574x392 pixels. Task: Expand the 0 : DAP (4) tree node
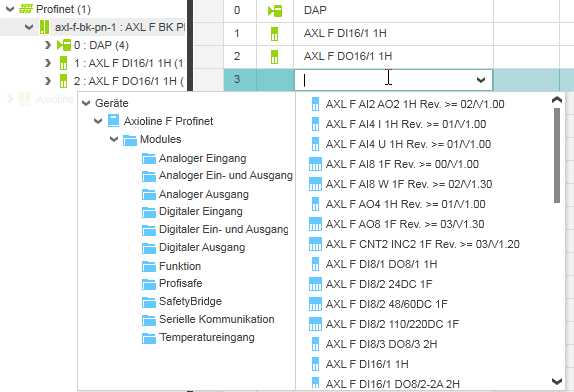point(48,45)
